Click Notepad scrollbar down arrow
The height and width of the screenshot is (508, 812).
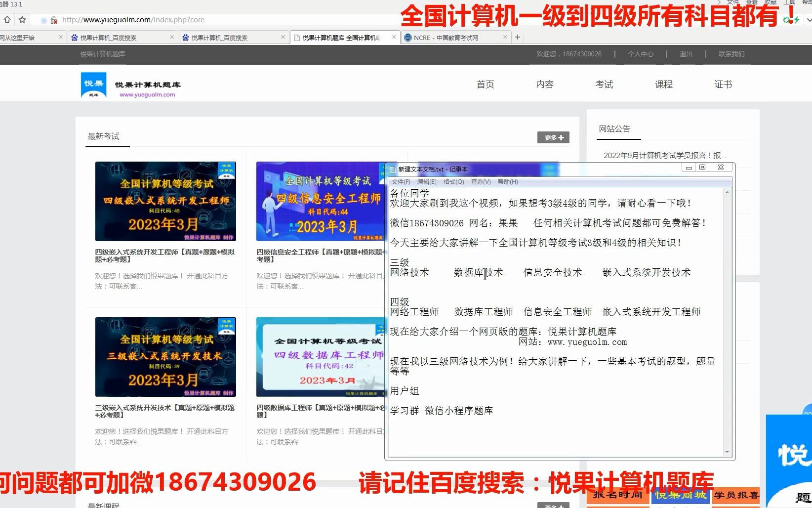pyautogui.click(x=727, y=452)
